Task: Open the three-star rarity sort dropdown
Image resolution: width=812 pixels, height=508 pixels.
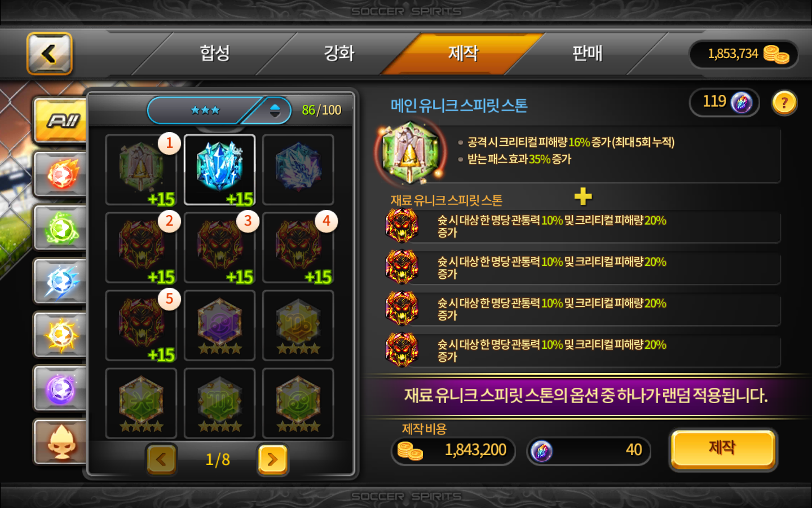Action: (219, 110)
